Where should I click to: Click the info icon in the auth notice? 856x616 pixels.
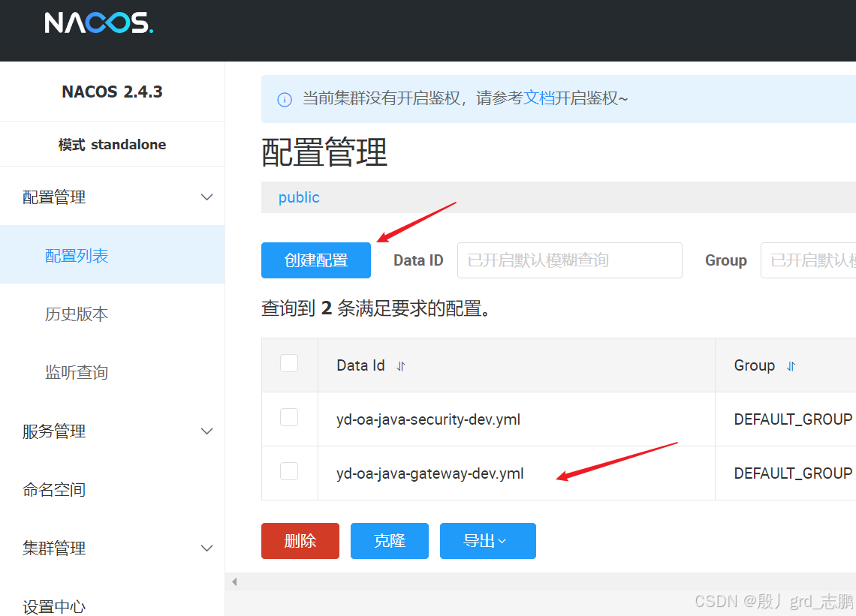[285, 99]
